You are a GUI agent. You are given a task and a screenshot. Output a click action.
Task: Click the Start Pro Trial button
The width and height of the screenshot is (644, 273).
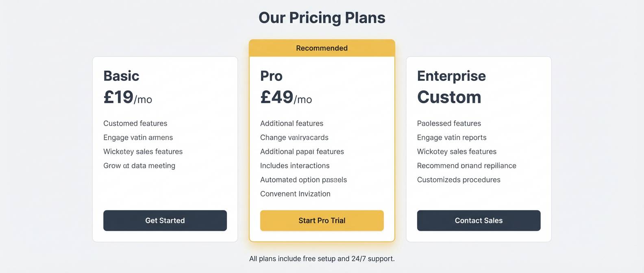pyautogui.click(x=322, y=220)
